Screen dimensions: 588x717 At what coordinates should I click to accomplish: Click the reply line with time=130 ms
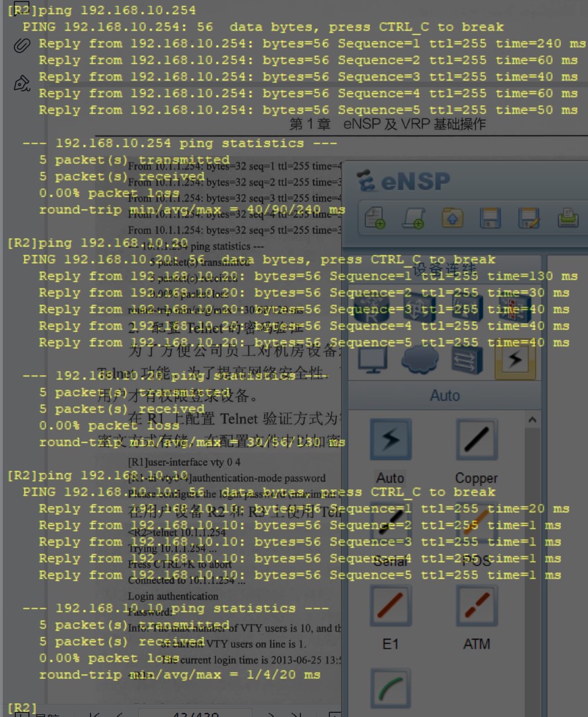pos(308,276)
